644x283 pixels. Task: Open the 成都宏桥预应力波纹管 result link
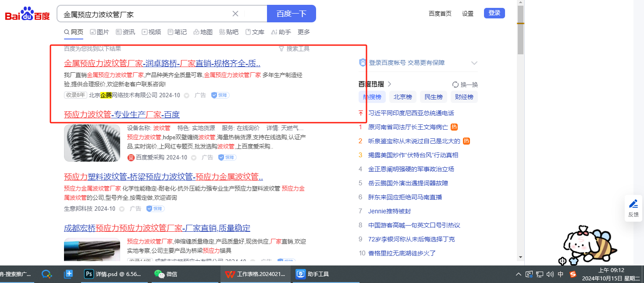point(157,228)
